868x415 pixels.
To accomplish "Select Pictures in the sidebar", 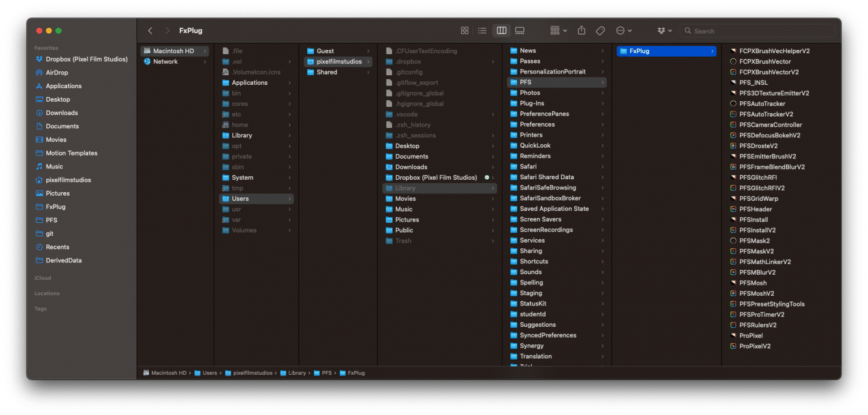I will (53, 193).
